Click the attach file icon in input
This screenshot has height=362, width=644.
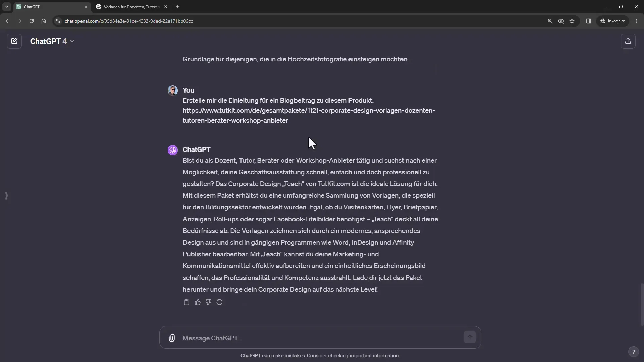click(172, 338)
